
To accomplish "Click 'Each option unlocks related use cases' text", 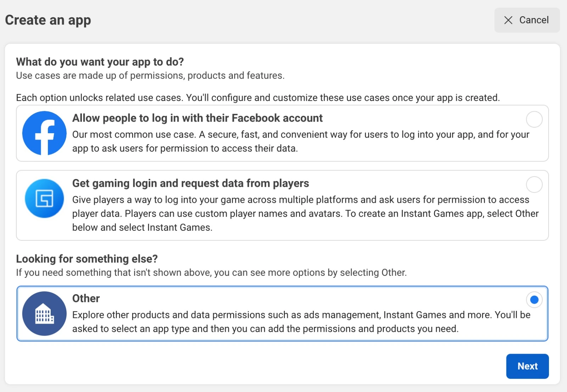I will coord(258,98).
